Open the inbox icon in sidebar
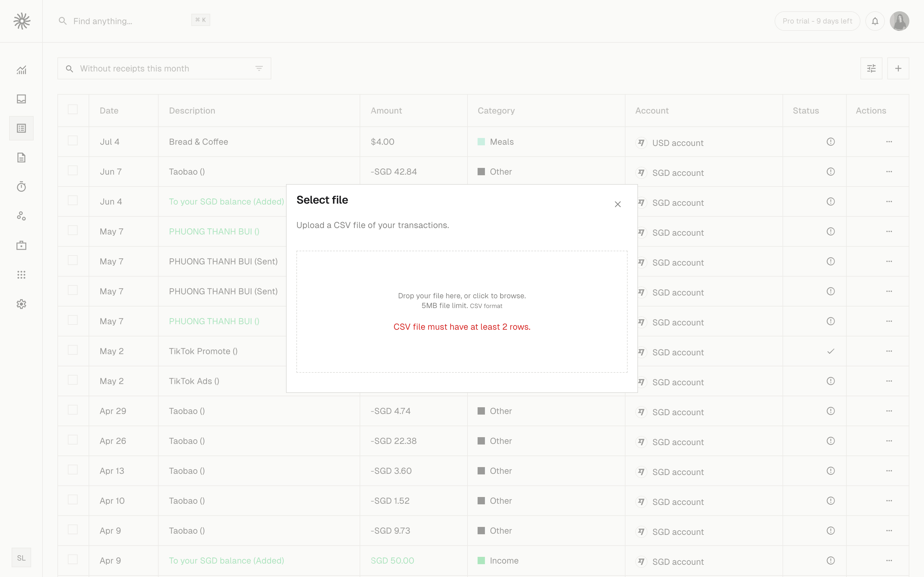This screenshot has width=924, height=577. tap(21, 99)
